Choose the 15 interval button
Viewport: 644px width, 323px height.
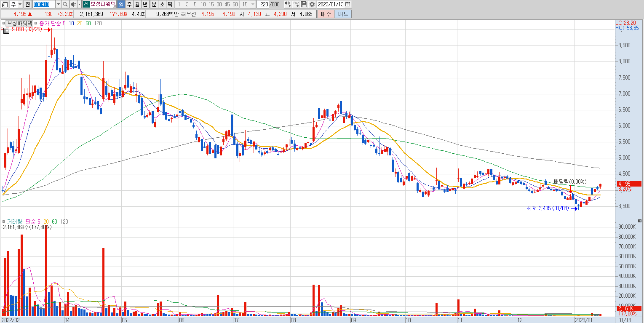(x=211, y=4)
